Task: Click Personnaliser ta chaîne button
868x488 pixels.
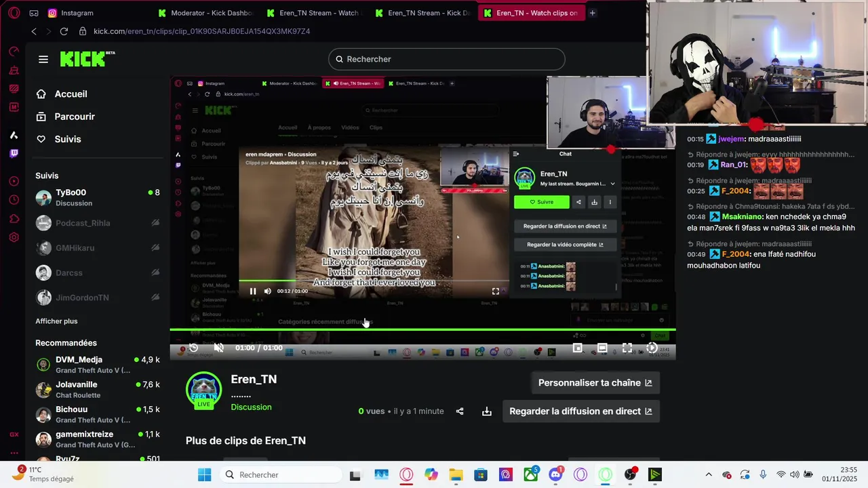Action: pos(595,383)
